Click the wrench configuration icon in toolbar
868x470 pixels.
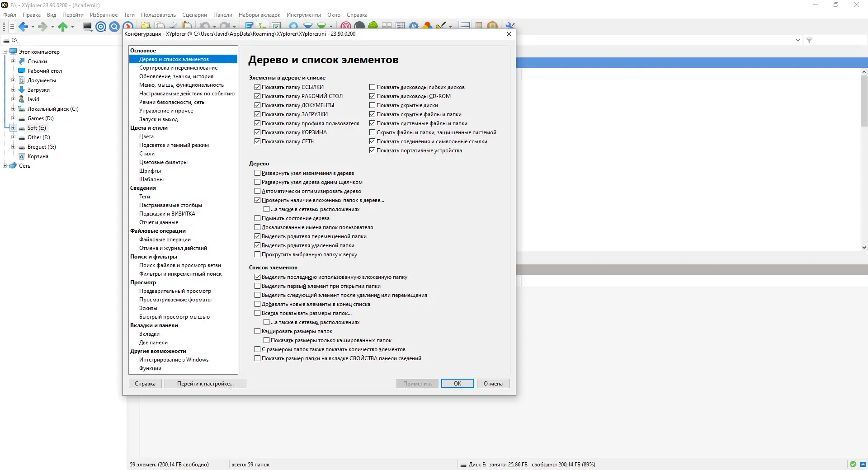coord(510,26)
